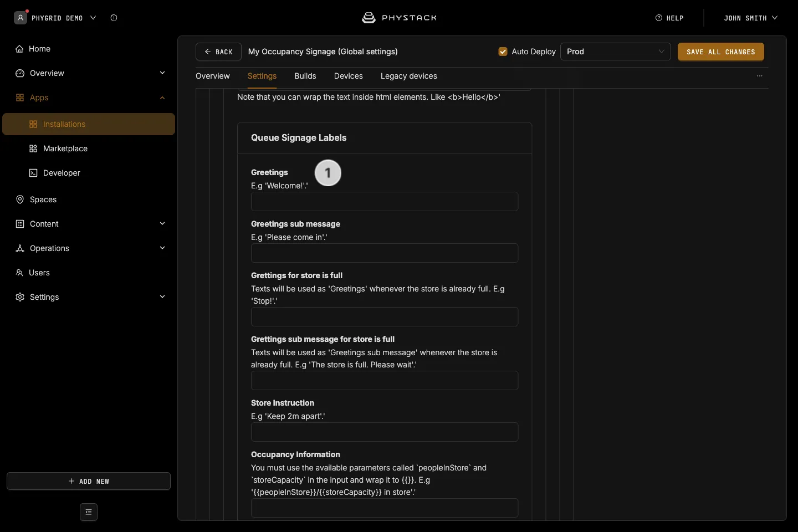Collapse sidebar with the bottom menu icon
Viewport: 798px width, 532px height.
click(89, 512)
